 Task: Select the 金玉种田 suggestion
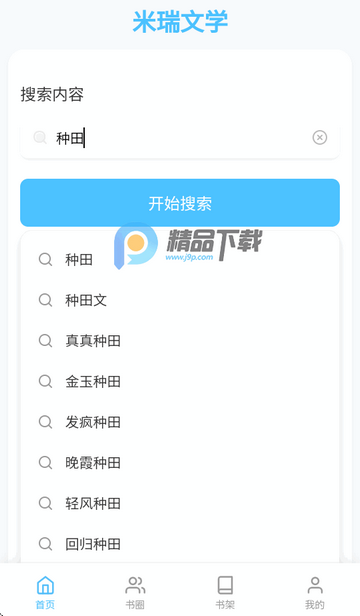point(180,381)
